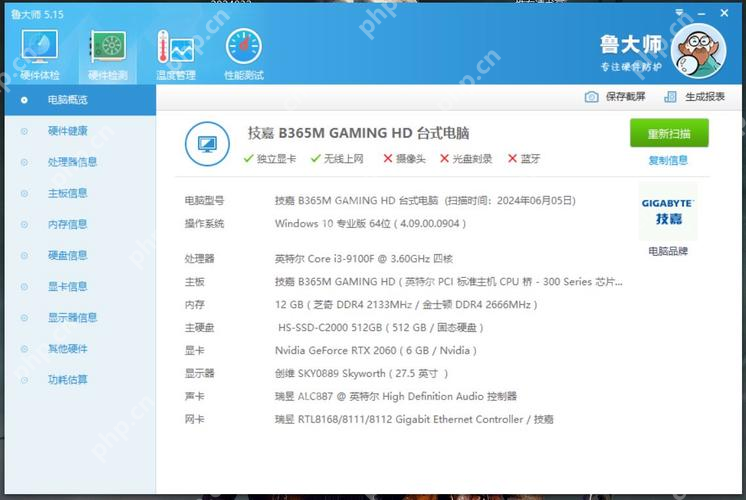
Task: Open the 温度管理 temperature management tab
Action: pos(176,54)
